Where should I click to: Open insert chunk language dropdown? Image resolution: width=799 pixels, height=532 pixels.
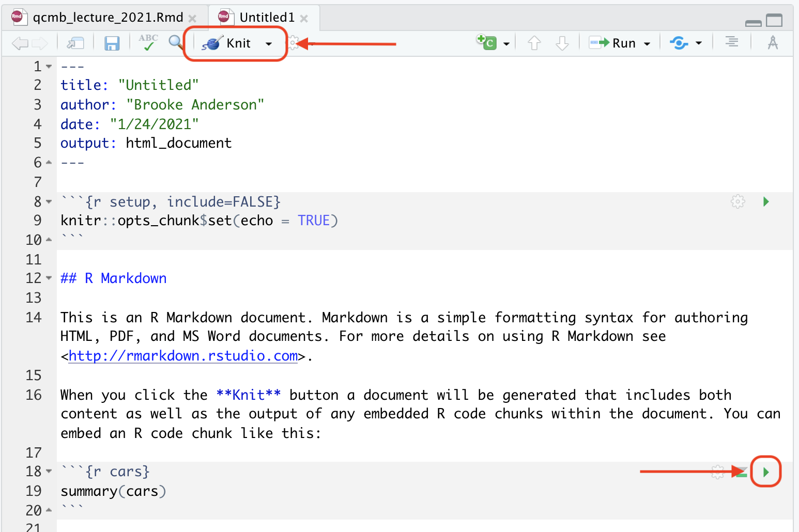(506, 44)
